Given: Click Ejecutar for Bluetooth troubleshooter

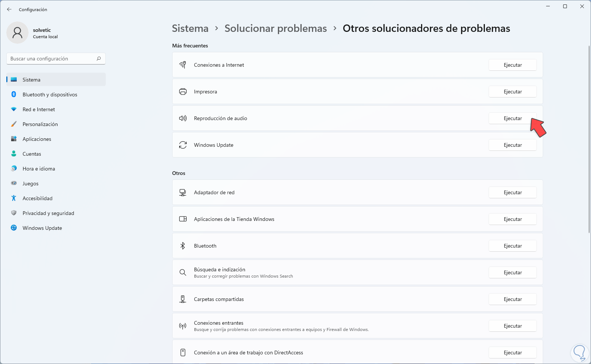Looking at the screenshot, I should tap(512, 246).
